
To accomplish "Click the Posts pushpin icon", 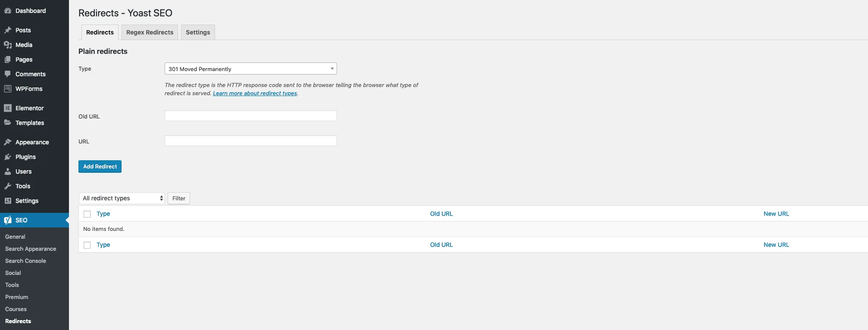I will click(x=8, y=30).
